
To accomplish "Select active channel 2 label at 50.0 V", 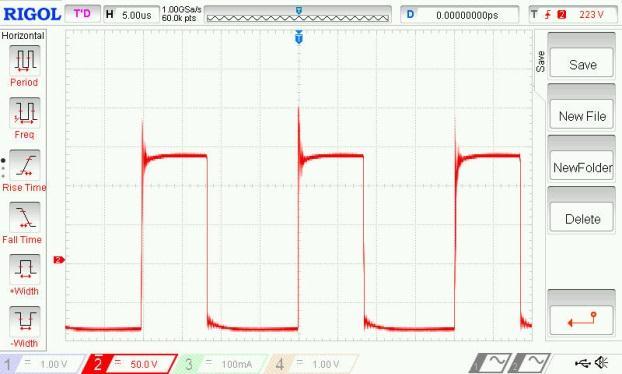I will tap(130, 364).
